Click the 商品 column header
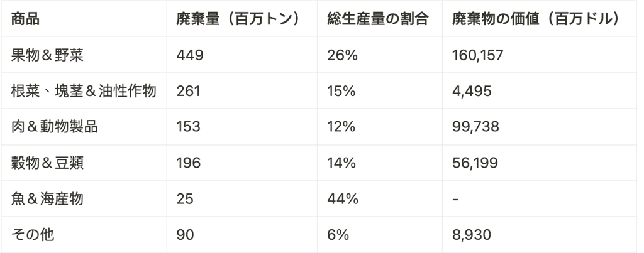644x253 pixels. pos(25,19)
